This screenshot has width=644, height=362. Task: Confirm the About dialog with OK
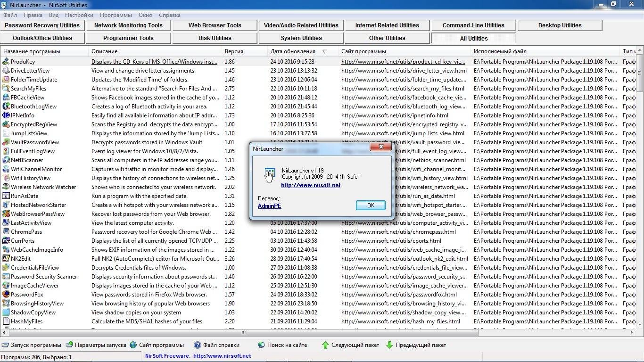[x=371, y=205]
